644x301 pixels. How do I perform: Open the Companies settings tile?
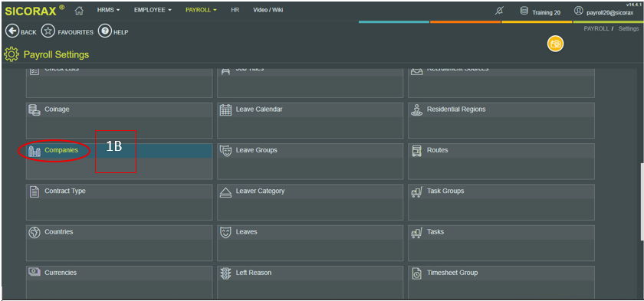pyautogui.click(x=119, y=161)
